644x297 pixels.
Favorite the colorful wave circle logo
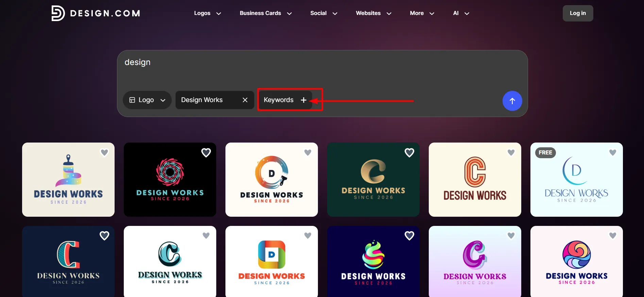point(613,235)
